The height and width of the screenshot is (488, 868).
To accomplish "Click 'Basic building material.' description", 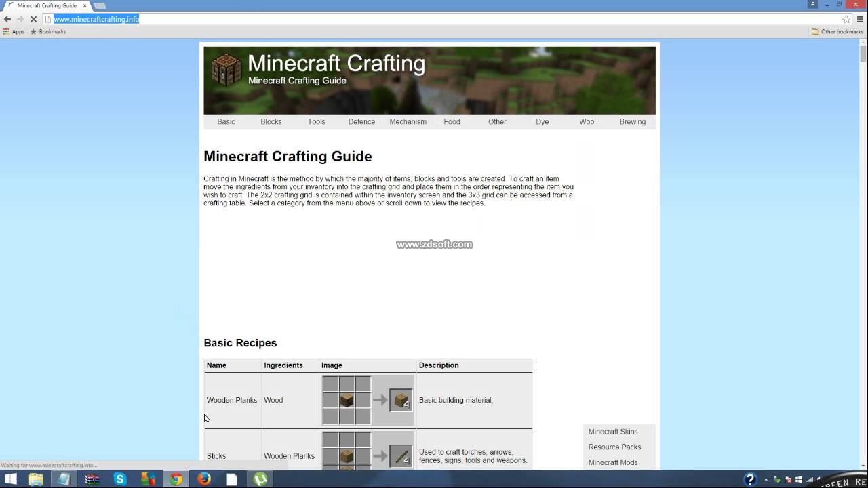I will 456,400.
